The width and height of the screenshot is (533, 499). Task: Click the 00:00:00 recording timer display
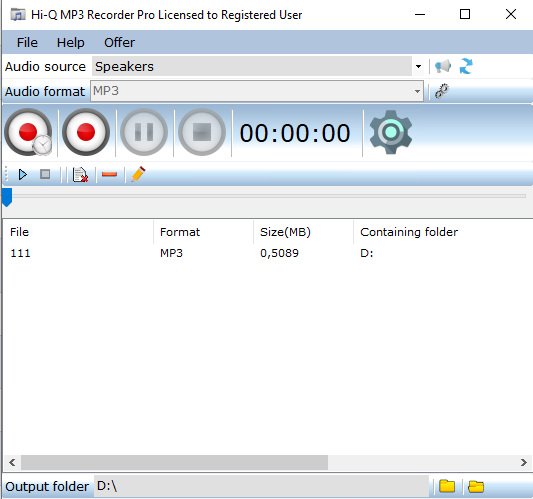[x=295, y=133]
